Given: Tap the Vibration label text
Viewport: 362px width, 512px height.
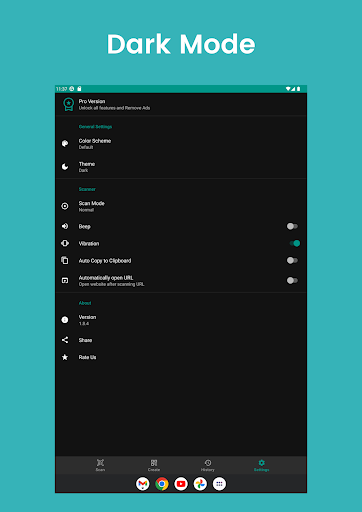Looking at the screenshot, I should click(89, 244).
